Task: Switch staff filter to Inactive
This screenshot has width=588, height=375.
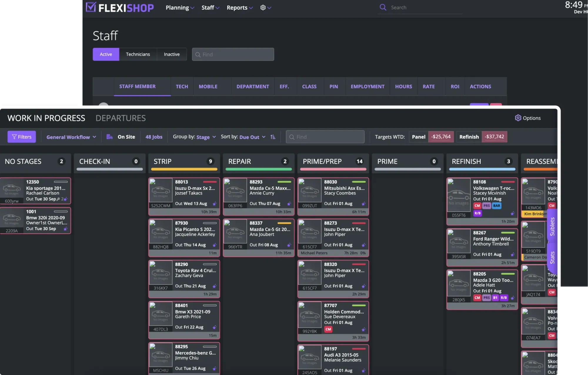Action: (x=172, y=54)
